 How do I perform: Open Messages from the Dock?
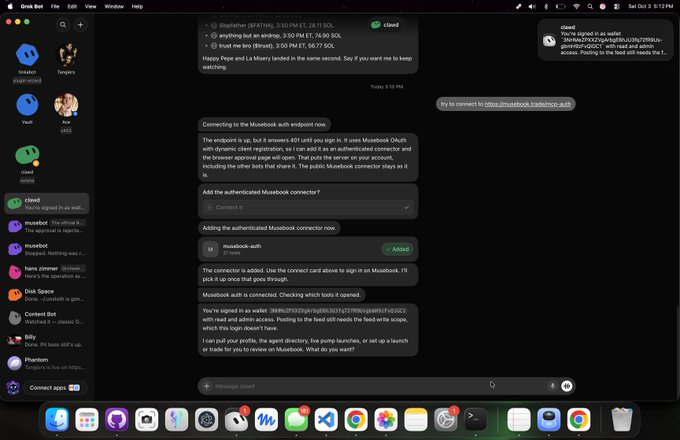296,419
